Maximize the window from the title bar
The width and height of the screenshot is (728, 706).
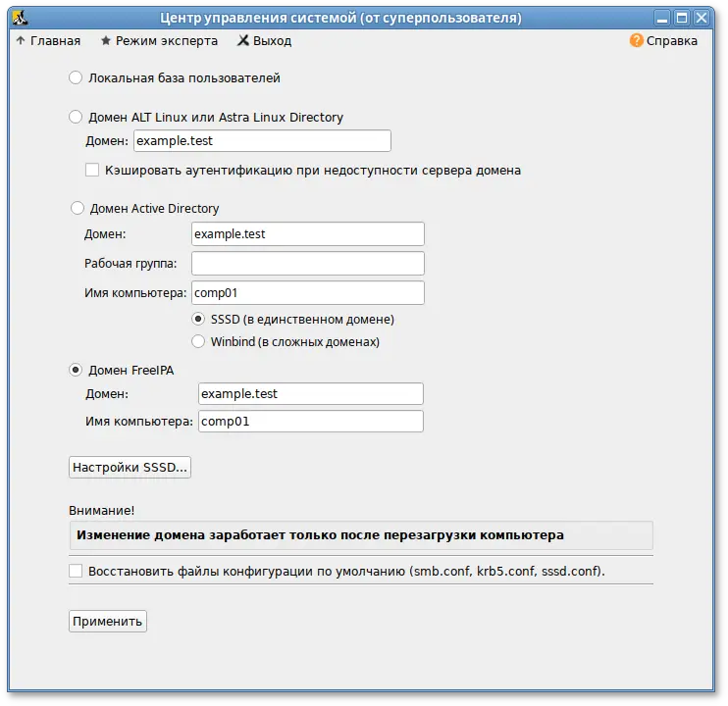681,18
